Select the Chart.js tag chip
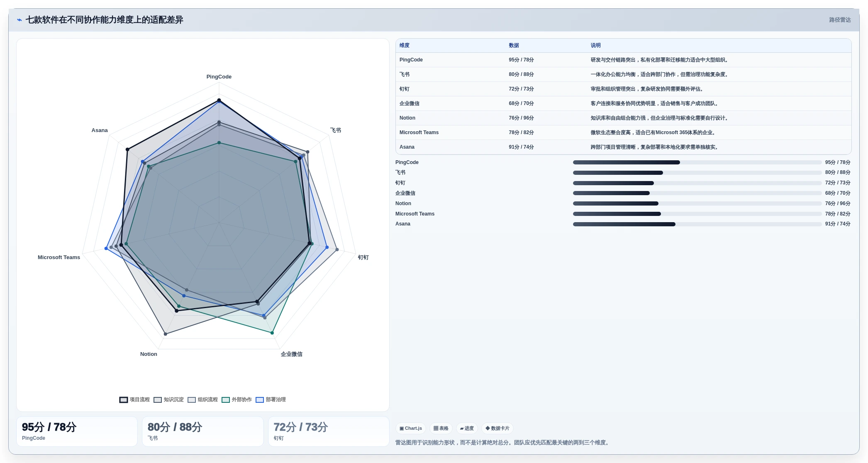Screen dimensions: 868x463 [x=411, y=428]
